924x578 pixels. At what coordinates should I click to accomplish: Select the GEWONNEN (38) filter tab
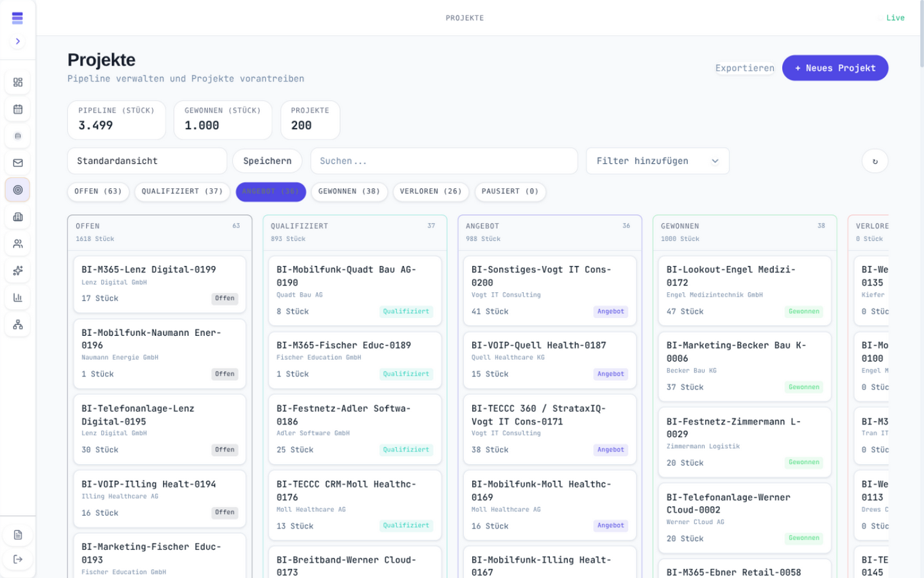(x=349, y=191)
